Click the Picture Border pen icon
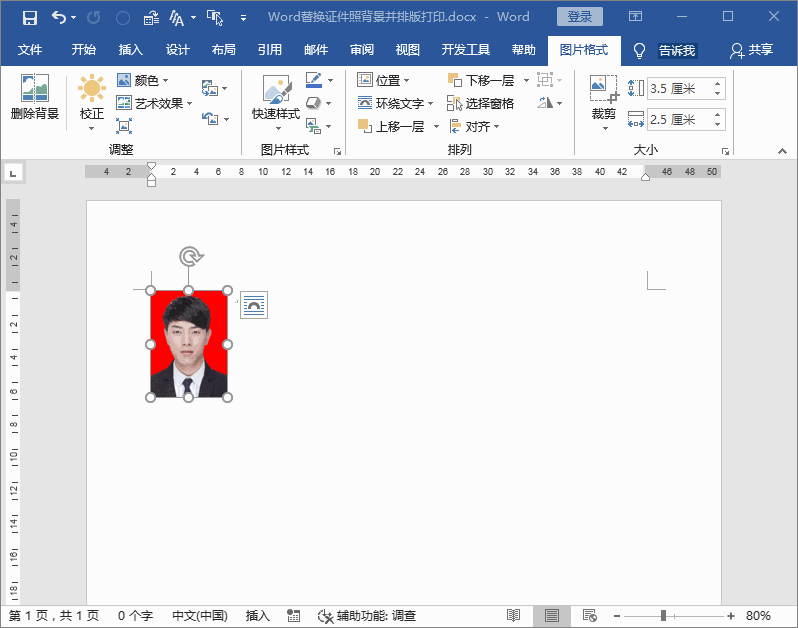 [x=314, y=80]
